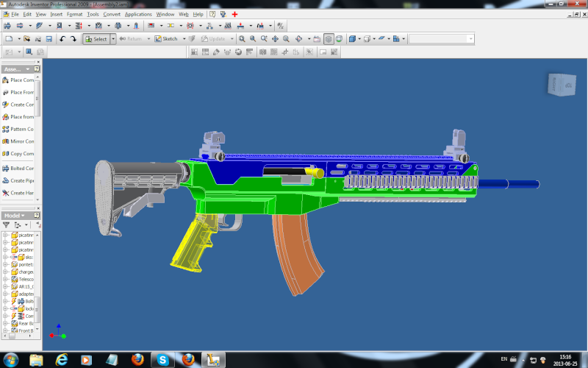Expand the AR15_ component tree node

5,286
